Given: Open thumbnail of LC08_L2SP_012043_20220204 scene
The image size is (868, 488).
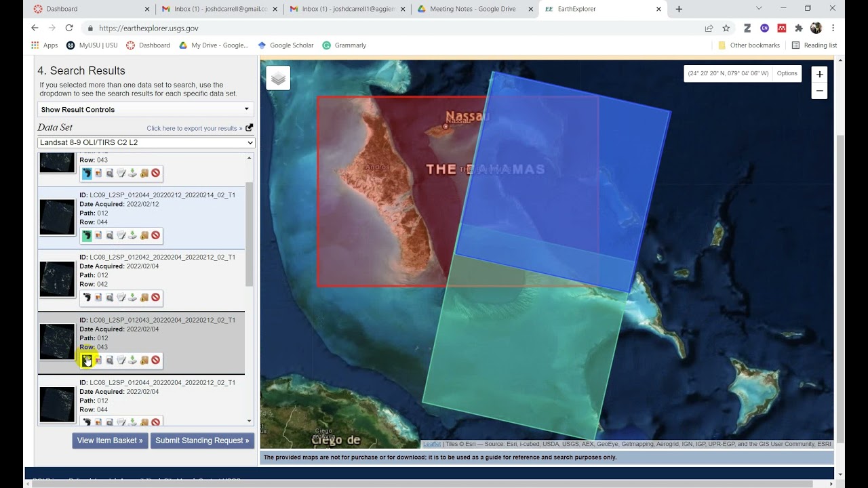Looking at the screenshot, I should tap(57, 342).
